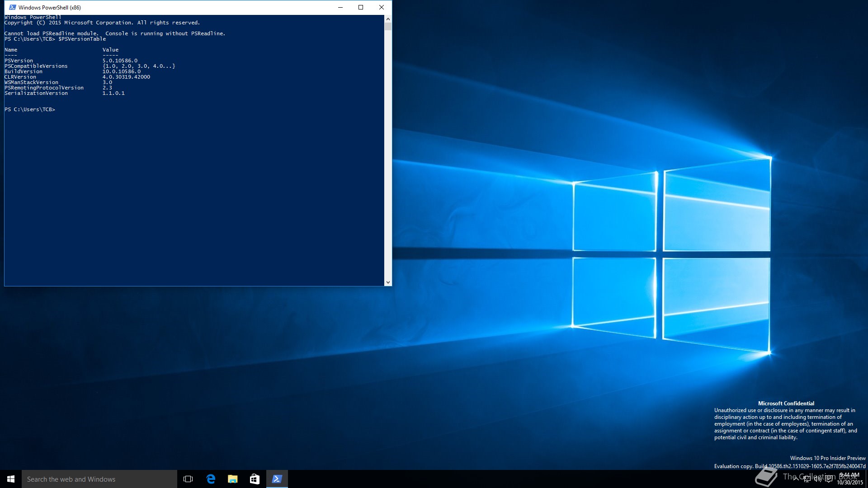The image size is (868, 488).
Task: Click the console vertical scrollbar thumb
Action: [388, 27]
